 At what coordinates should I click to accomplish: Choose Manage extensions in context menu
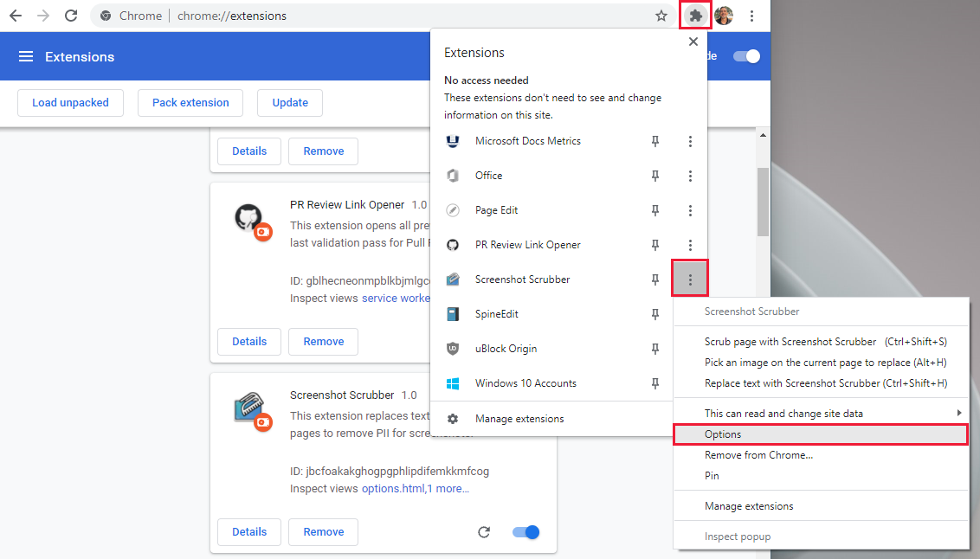(821, 506)
